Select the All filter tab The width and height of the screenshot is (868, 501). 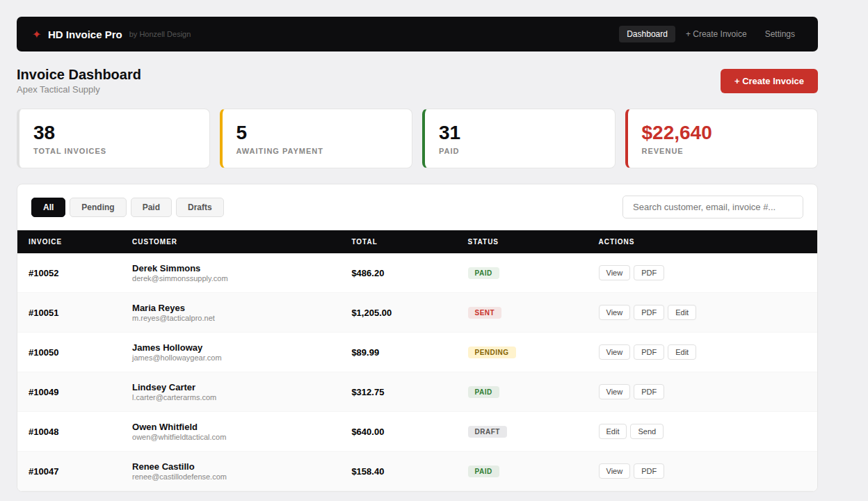click(x=48, y=207)
